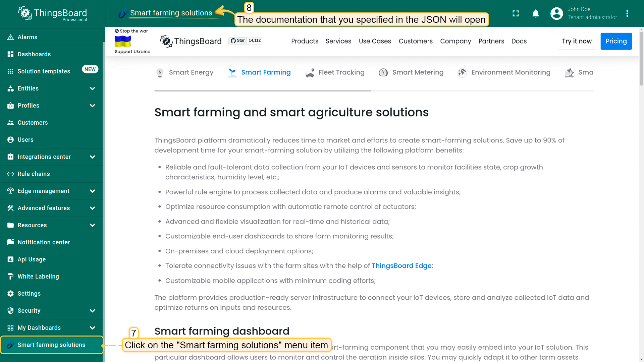Click the Entities cubes icon
The height and width of the screenshot is (362, 644).
coord(10,88)
